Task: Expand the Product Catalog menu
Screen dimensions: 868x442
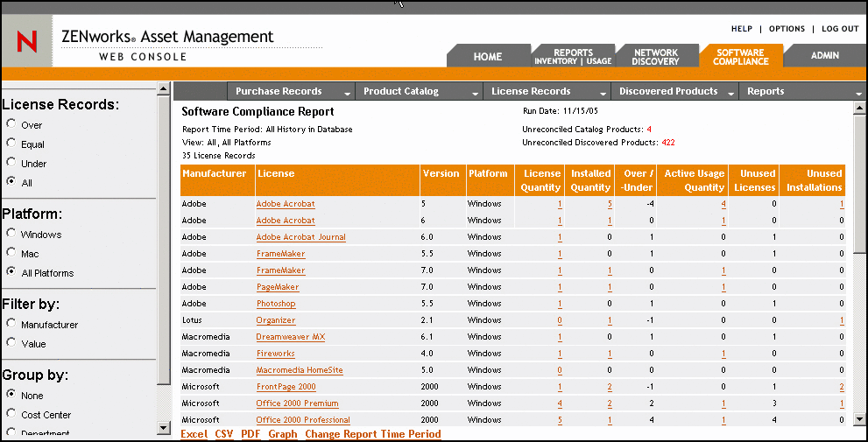Action: 420,91
